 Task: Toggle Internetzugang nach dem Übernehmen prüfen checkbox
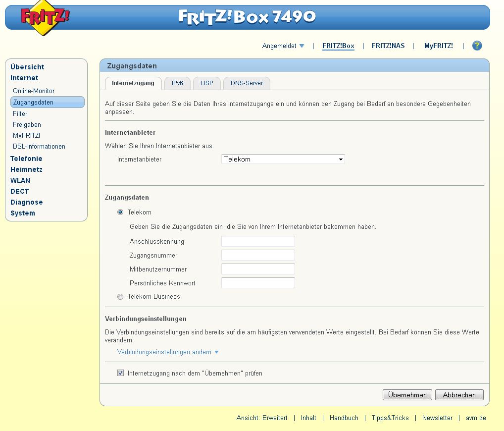(120, 373)
